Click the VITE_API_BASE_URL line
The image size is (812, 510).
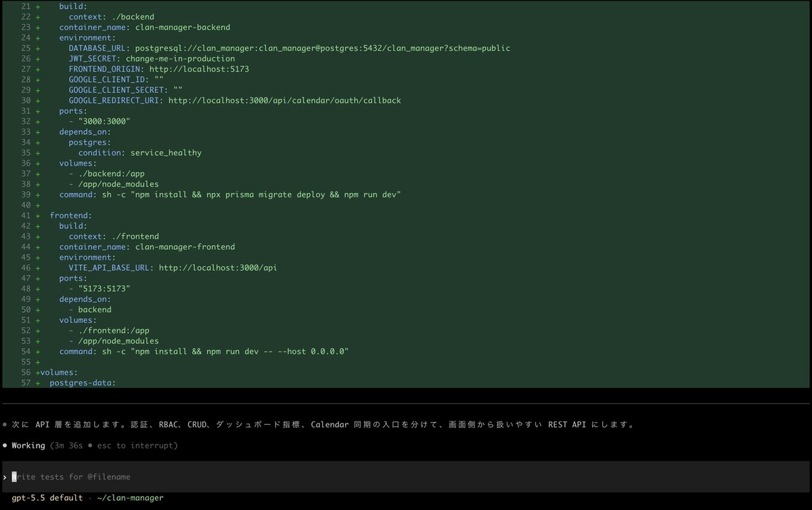(173, 268)
